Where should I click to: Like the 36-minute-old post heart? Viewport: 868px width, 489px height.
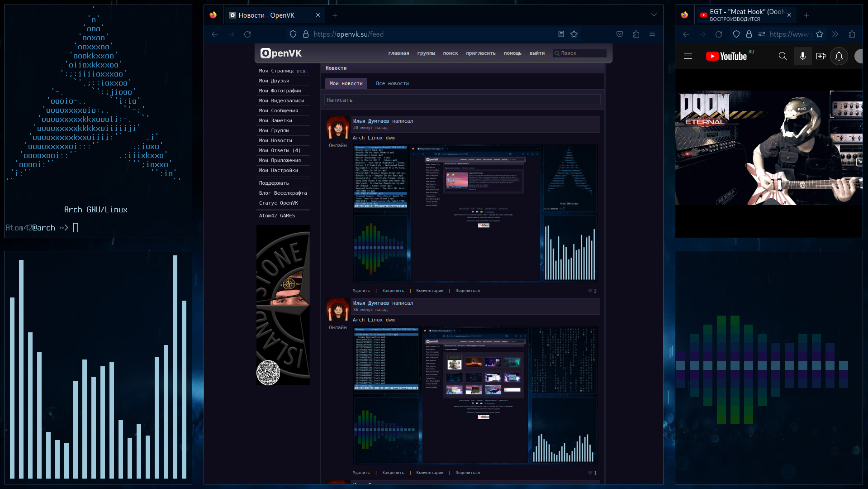point(590,473)
